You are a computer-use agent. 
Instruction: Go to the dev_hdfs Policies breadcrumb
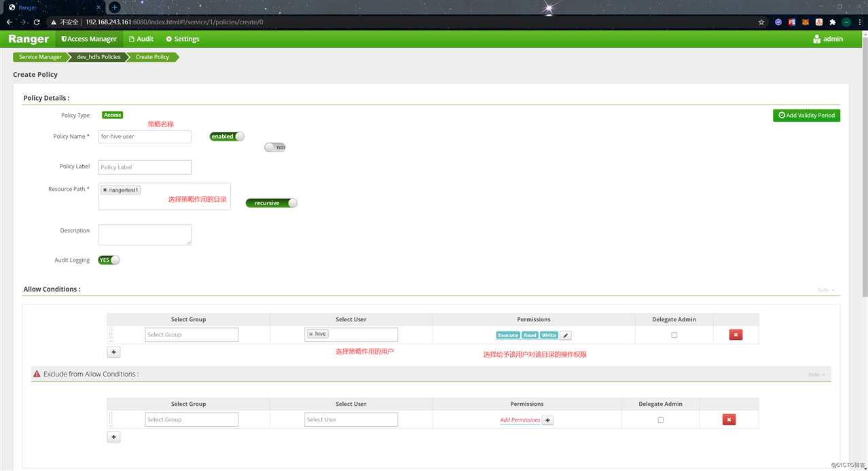98,57
